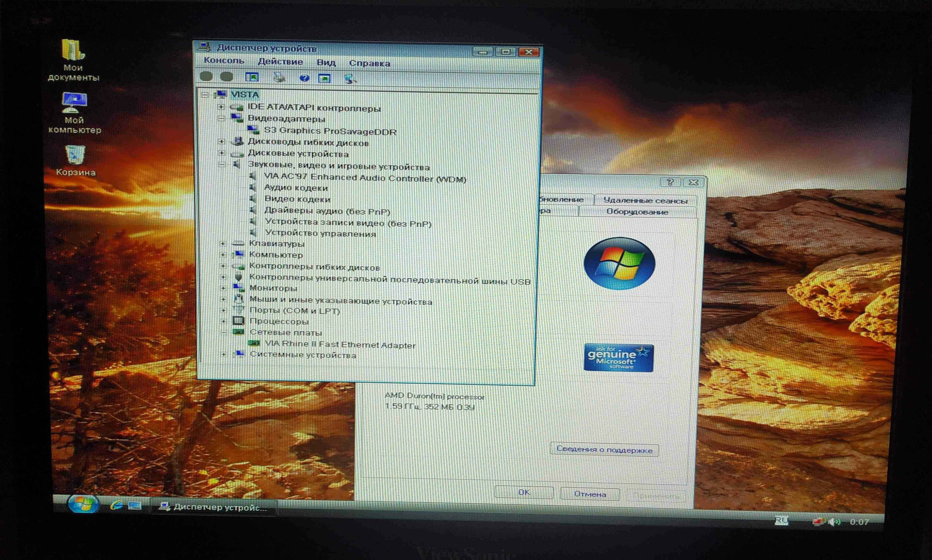
Task: Open the My Documents desktop icon
Action: point(73,60)
